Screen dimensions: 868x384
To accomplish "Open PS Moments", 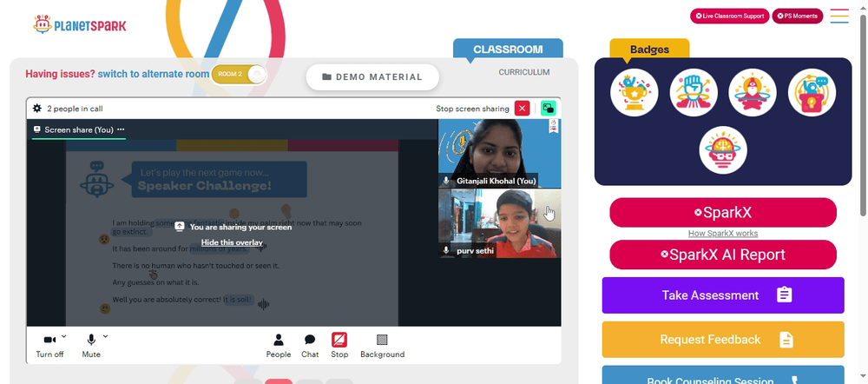I will tap(797, 16).
